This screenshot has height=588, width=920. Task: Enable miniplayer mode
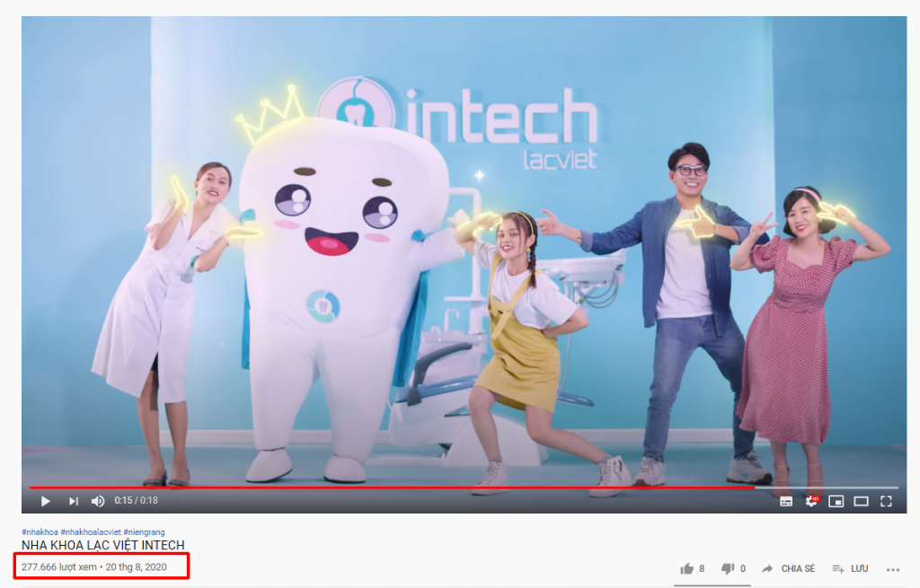tap(836, 501)
